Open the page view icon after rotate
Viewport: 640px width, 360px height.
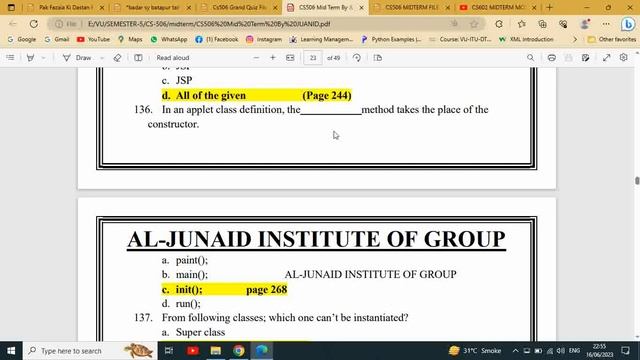tap(378, 58)
